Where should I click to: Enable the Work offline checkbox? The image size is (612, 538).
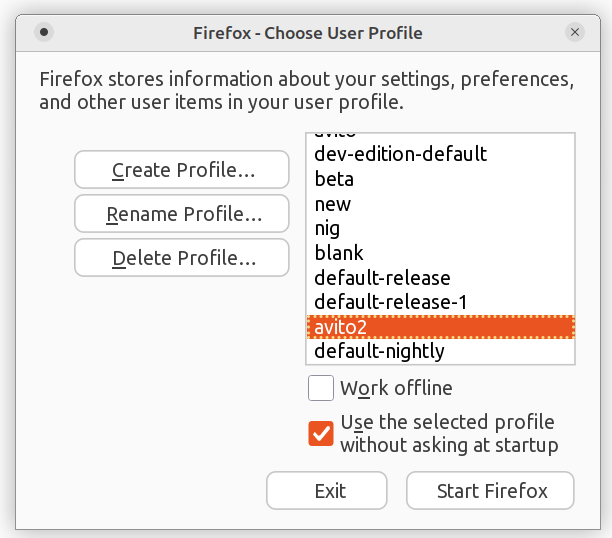tap(321, 388)
